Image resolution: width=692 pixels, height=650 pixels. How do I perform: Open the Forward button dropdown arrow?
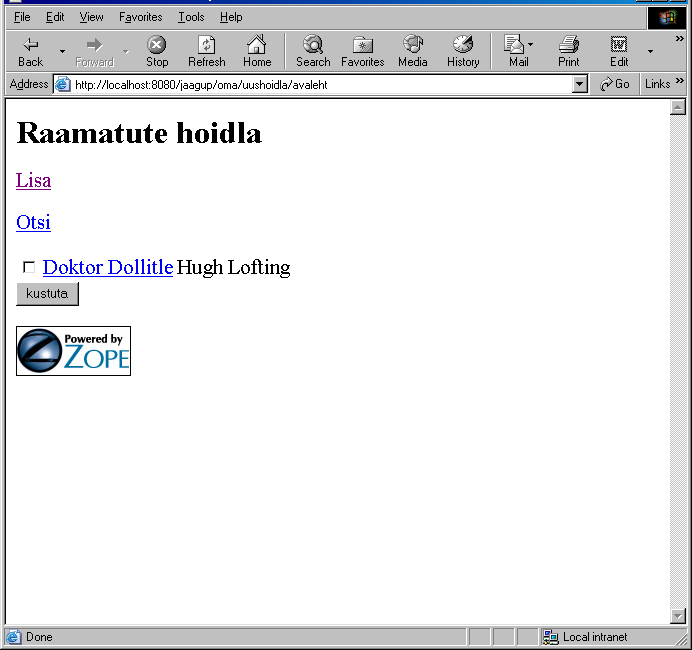(x=126, y=52)
